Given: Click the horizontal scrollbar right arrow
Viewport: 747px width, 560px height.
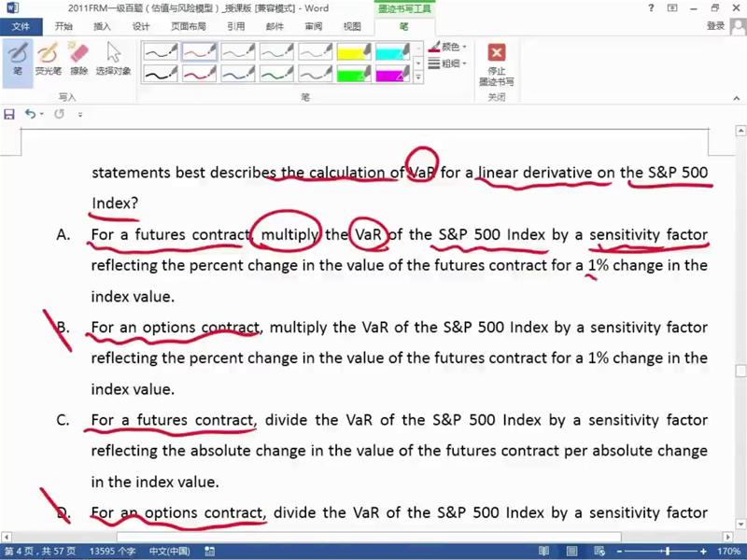Looking at the screenshot, I should click(728, 537).
